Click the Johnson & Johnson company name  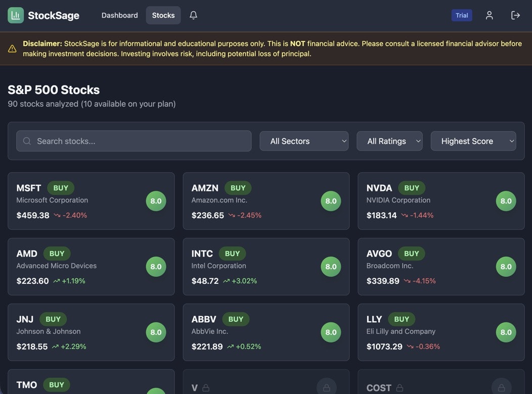click(x=49, y=331)
